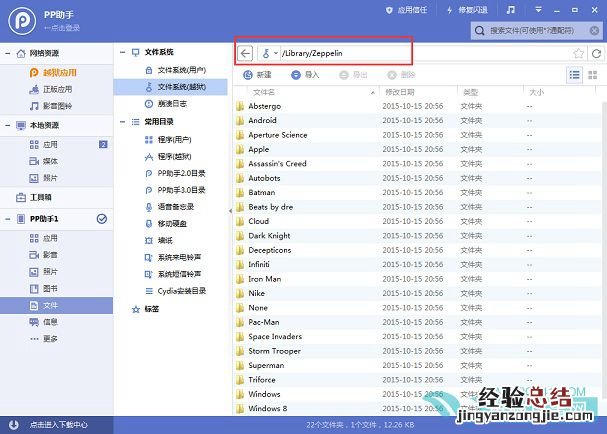Click the file search box

tap(537, 31)
